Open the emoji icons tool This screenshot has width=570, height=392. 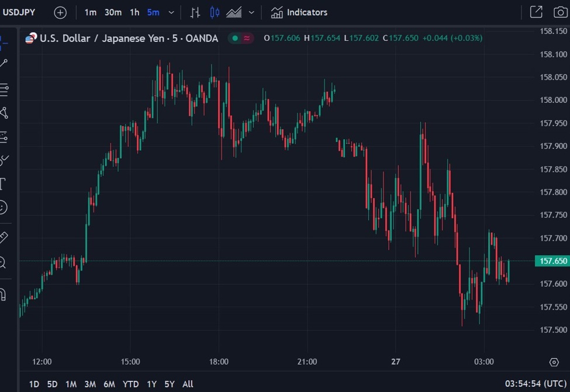point(3,207)
